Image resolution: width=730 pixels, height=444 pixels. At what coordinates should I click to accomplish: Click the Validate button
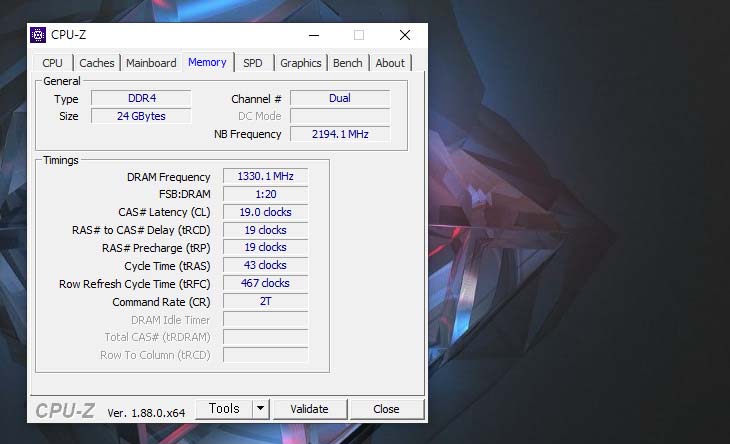pyautogui.click(x=310, y=409)
